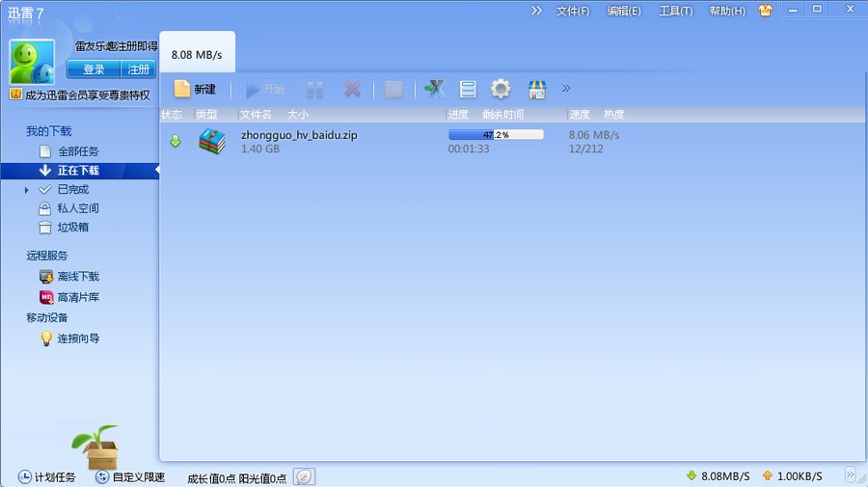Pause the download via toolbar pause icon

[314, 89]
